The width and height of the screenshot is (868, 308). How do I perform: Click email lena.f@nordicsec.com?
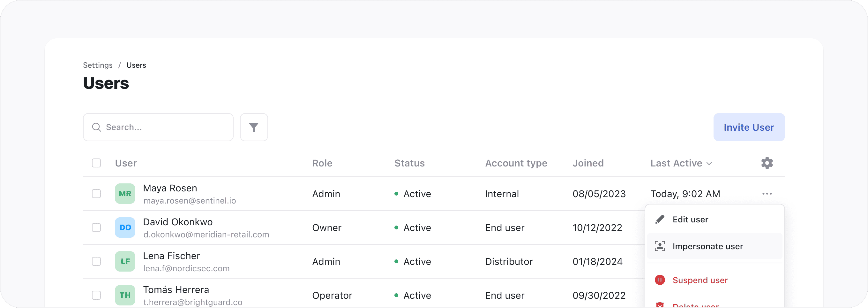tap(186, 268)
